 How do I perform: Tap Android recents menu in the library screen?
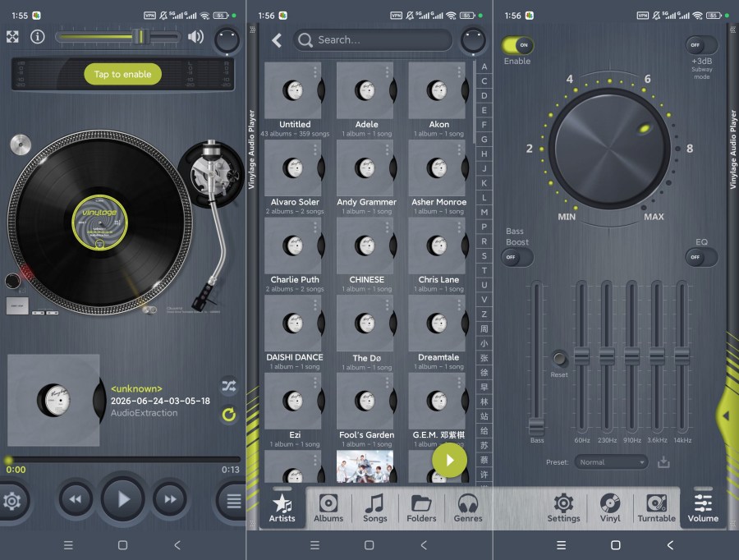tap(314, 545)
